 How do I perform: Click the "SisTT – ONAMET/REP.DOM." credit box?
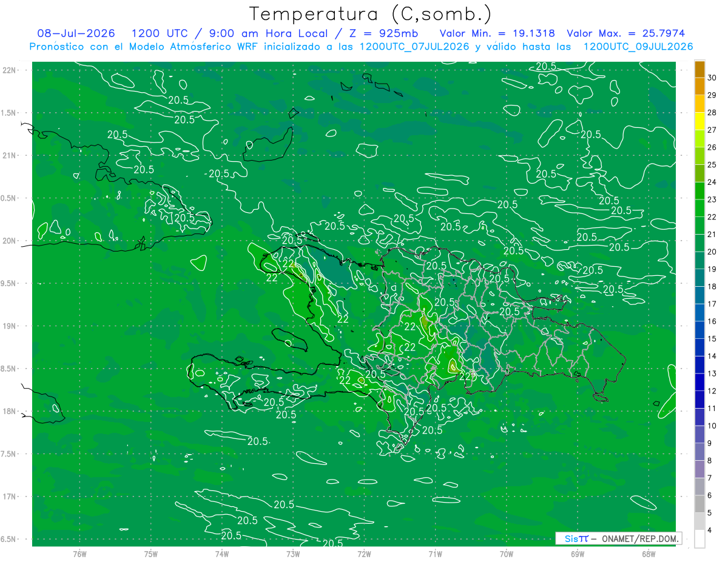click(618, 538)
